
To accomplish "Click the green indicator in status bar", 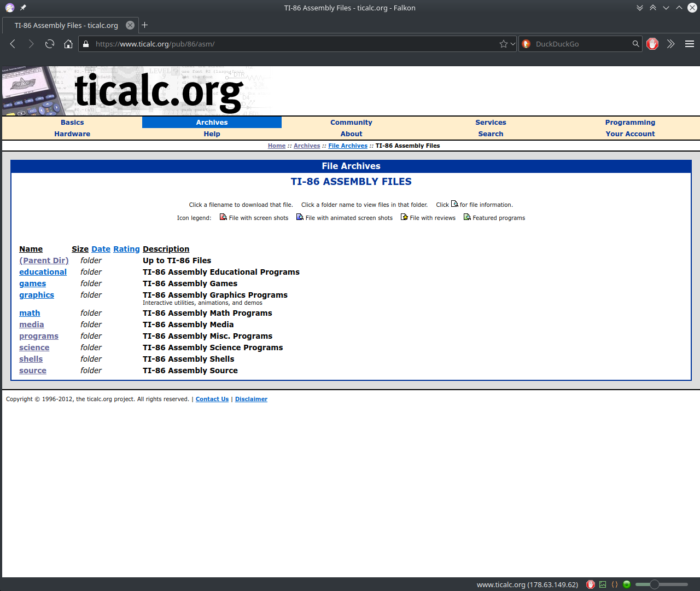I will click(x=626, y=584).
